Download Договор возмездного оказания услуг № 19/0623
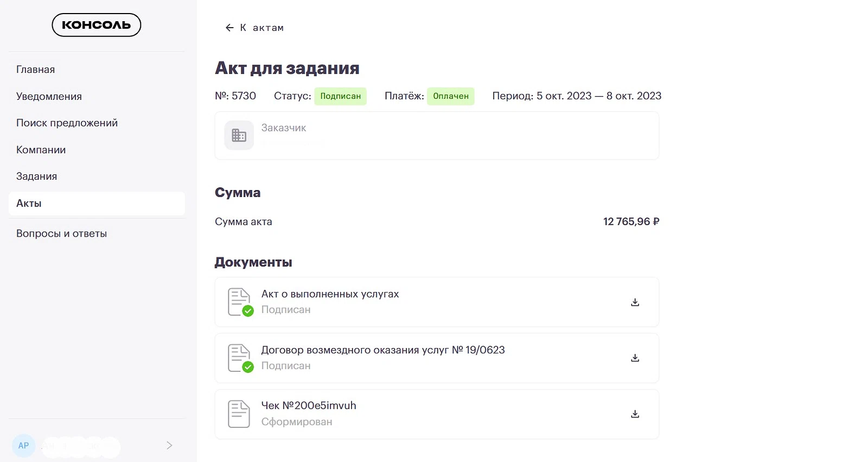 click(x=635, y=358)
